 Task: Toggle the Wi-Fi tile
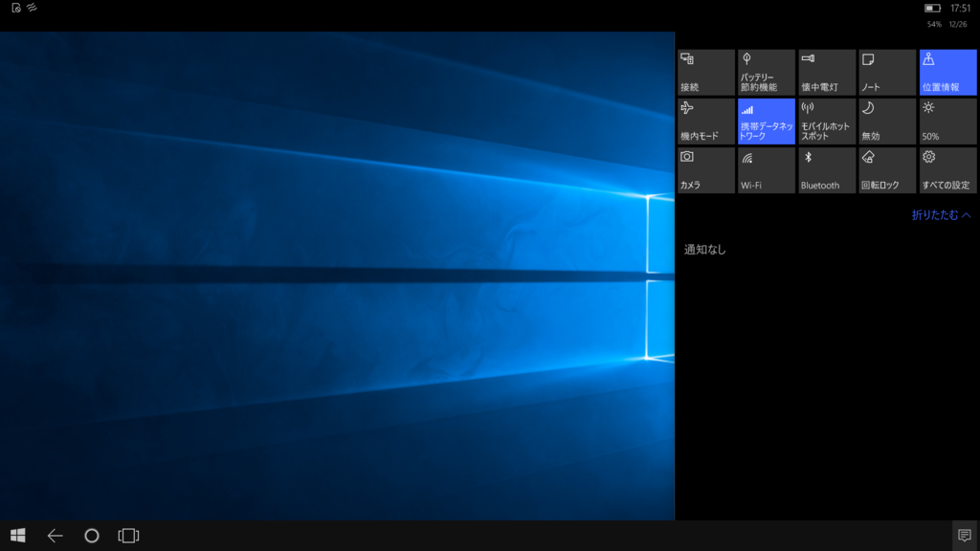point(767,170)
